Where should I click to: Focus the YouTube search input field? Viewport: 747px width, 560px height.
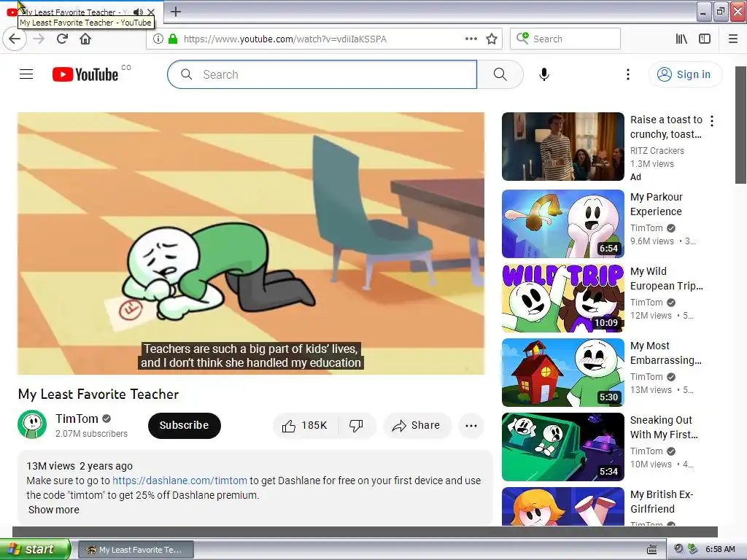tap(322, 74)
